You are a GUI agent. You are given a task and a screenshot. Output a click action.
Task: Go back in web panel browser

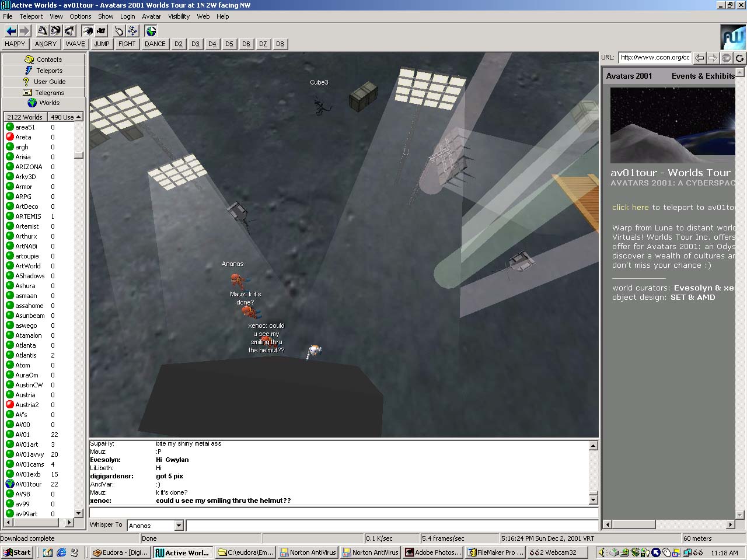(x=699, y=58)
